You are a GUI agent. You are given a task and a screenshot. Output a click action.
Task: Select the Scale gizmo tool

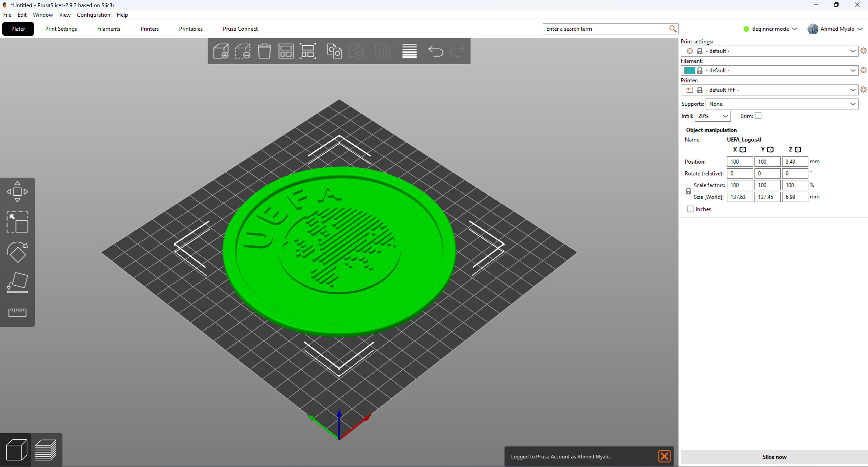tap(17, 222)
